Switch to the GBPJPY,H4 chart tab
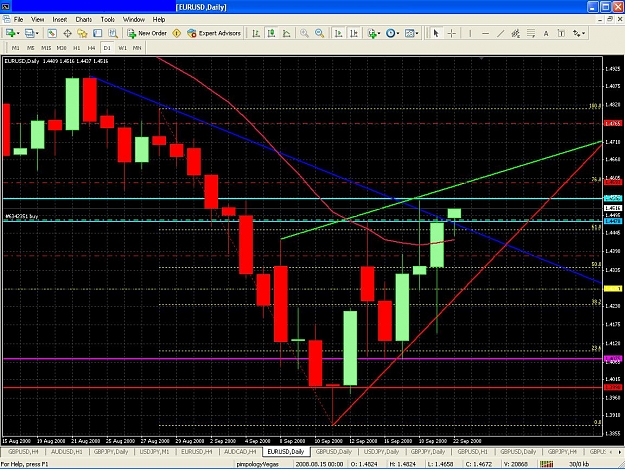 pos(562,452)
